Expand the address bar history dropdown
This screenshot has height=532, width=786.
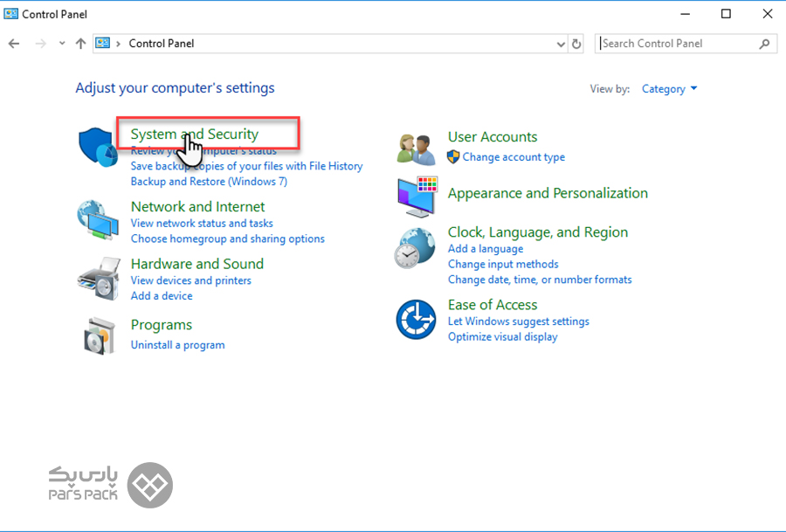tap(561, 45)
